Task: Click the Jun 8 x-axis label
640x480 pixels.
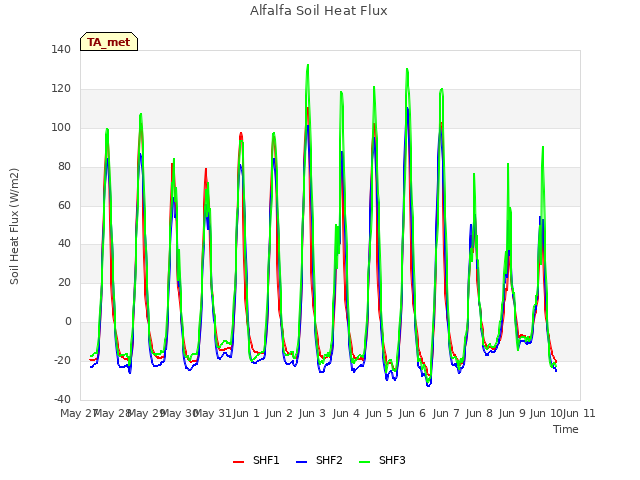Action: [x=479, y=413]
